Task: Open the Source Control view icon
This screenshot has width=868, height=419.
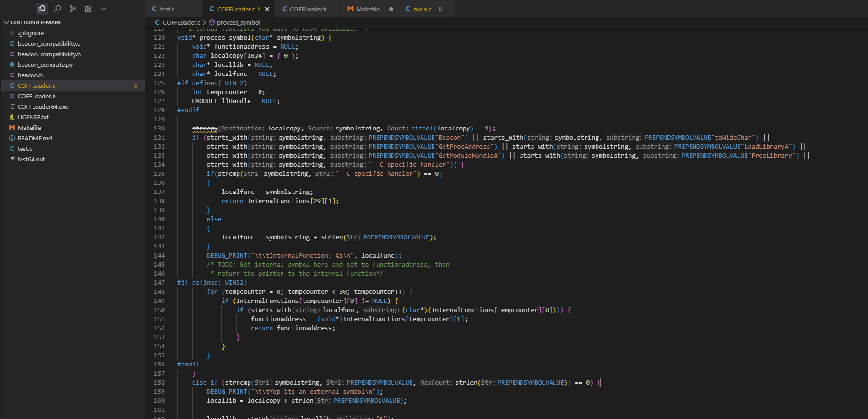Action: tap(73, 9)
